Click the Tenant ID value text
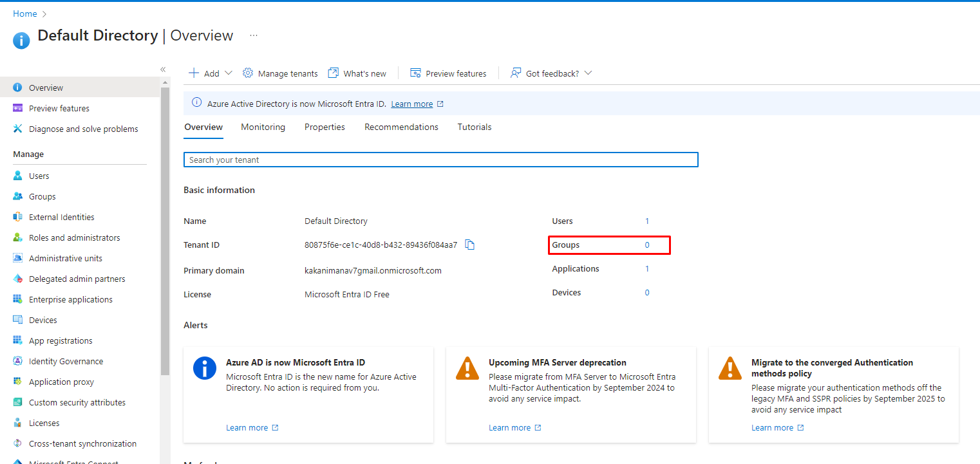980x464 pixels. point(381,245)
